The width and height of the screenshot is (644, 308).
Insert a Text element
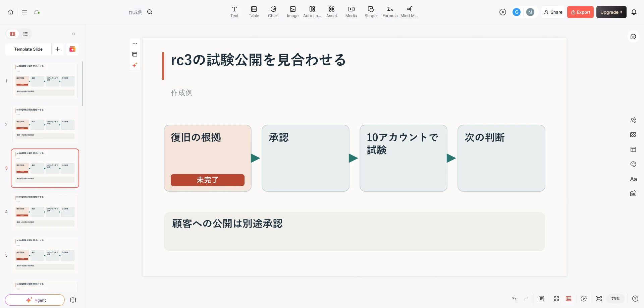(x=234, y=12)
